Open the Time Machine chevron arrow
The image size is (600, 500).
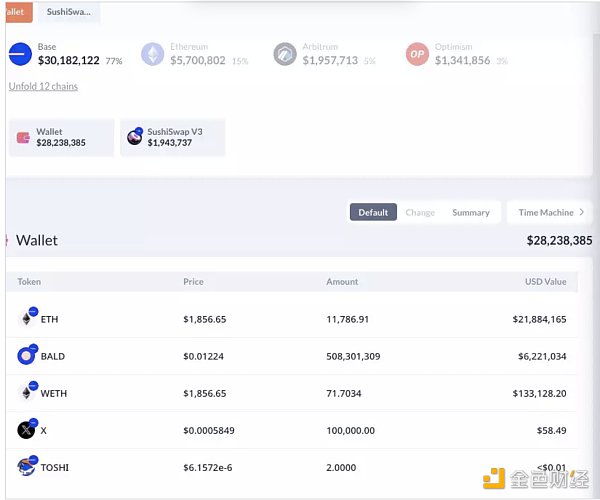click(582, 212)
